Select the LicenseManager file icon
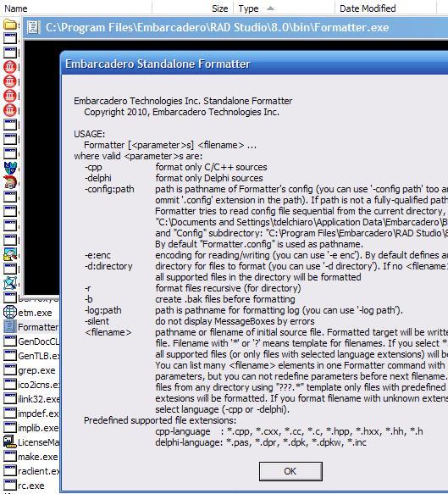 tap(10, 442)
